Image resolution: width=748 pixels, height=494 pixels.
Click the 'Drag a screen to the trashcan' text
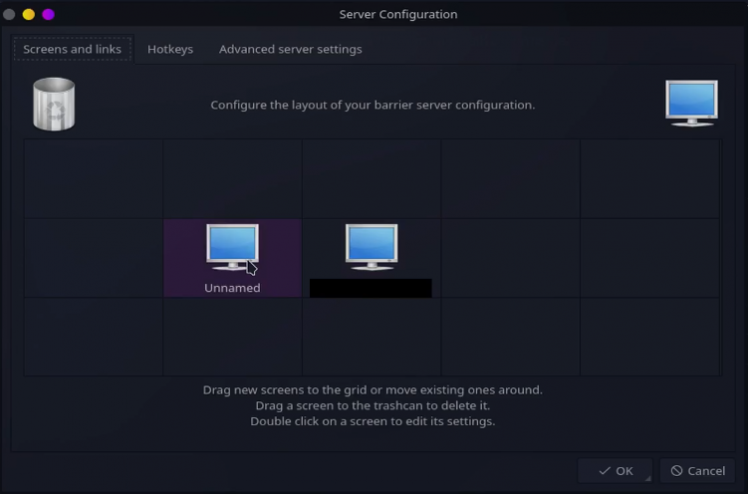click(373, 406)
